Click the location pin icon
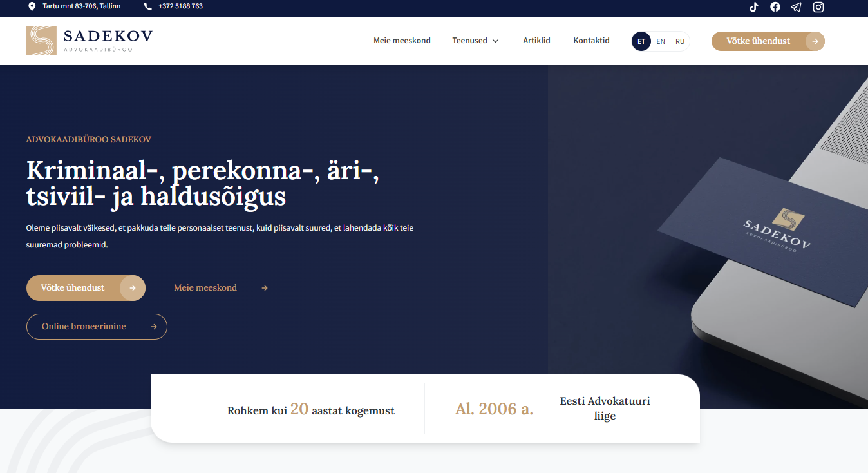This screenshot has width=868, height=473. tap(32, 6)
